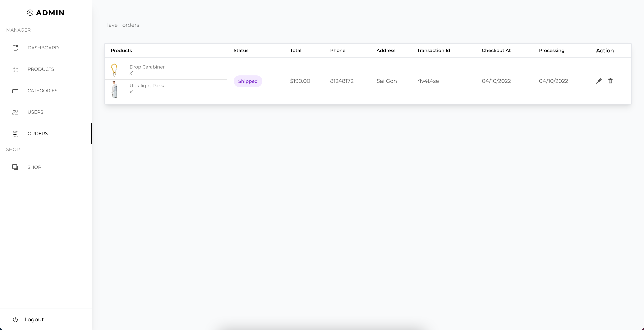Click the Status column header
The width and height of the screenshot is (644, 330).
[241, 50]
